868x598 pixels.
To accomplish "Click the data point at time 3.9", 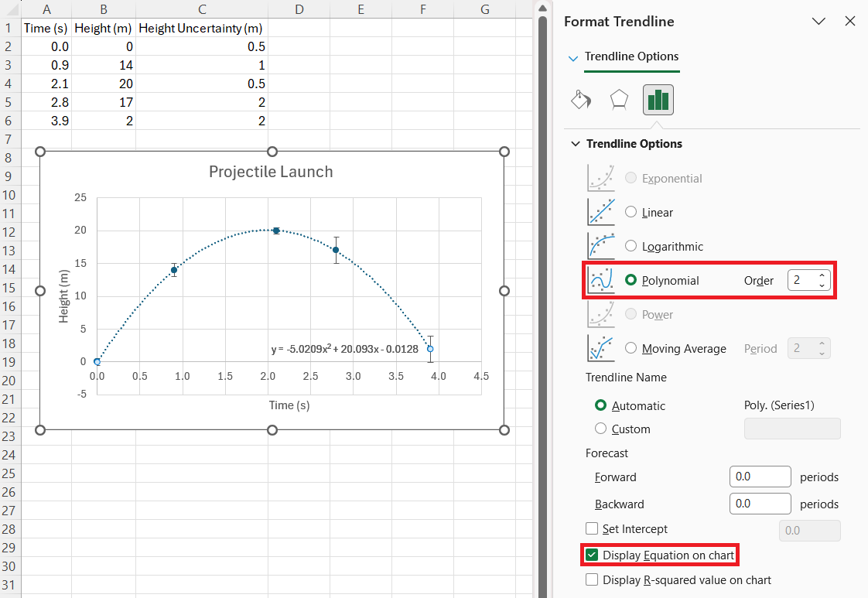I will click(x=430, y=349).
